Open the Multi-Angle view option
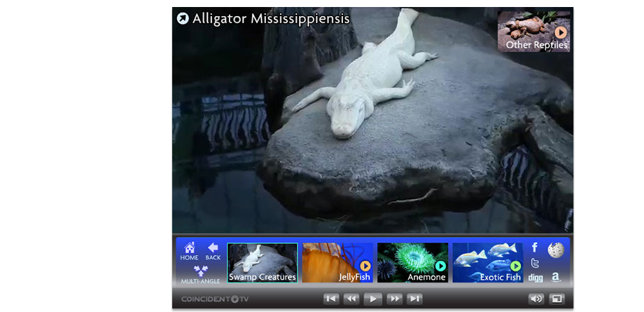Viewport: 644px width, 312px height. click(x=200, y=274)
